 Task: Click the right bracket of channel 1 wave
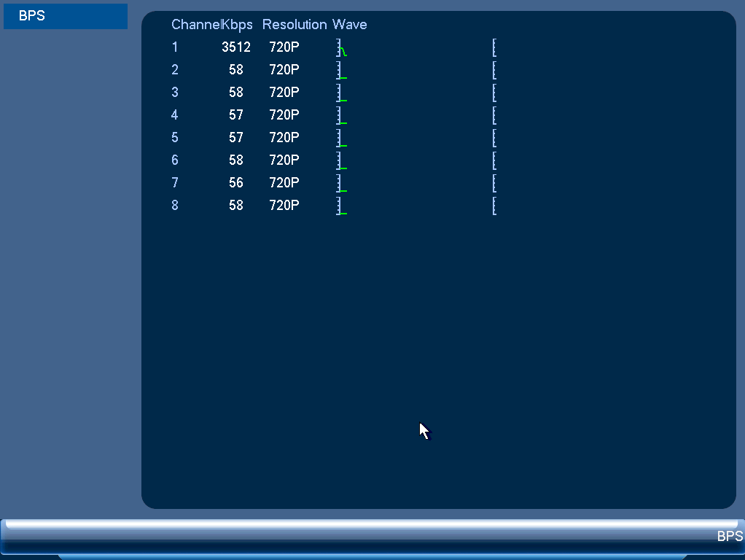coord(495,47)
